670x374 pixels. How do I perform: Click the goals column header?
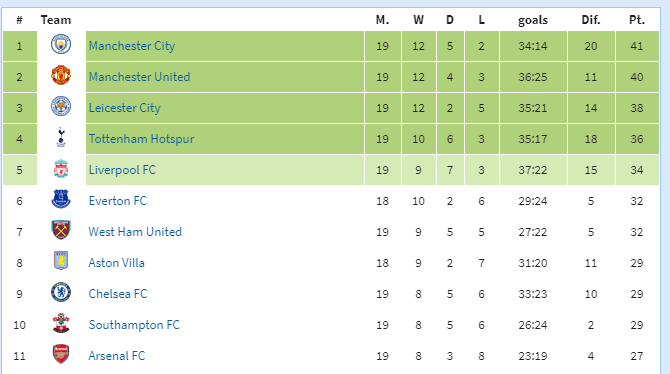click(x=533, y=21)
